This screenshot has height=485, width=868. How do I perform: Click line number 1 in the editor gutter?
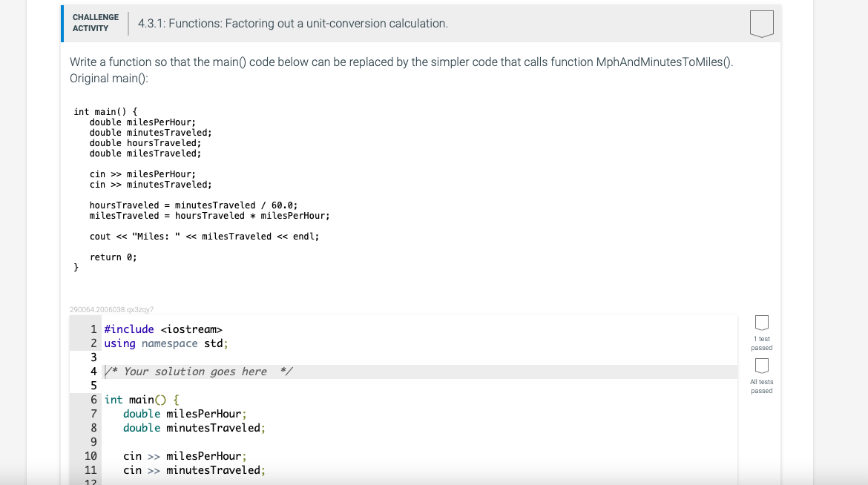93,329
